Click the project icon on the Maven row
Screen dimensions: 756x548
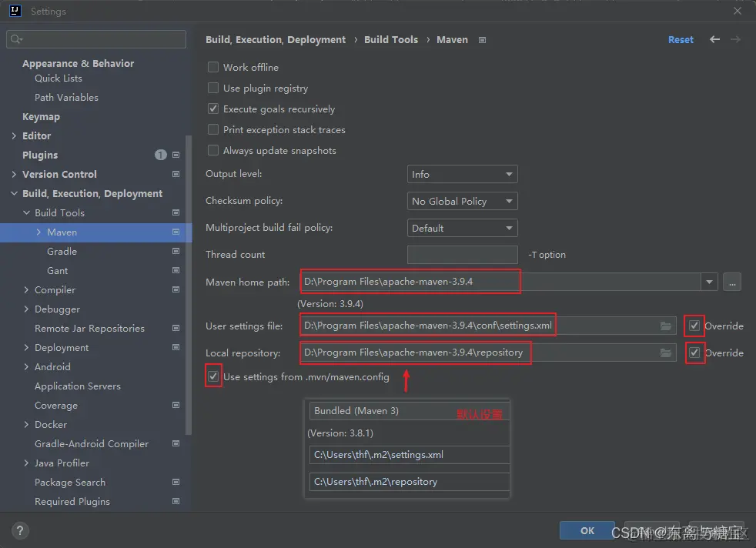tap(176, 232)
